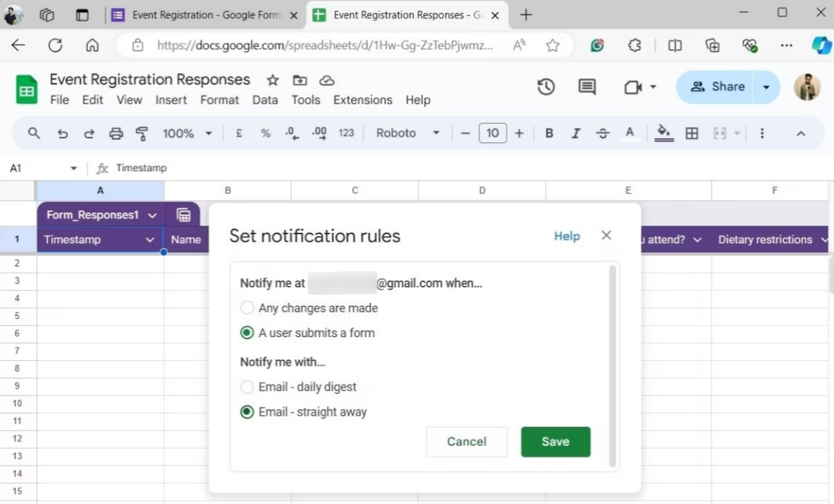Click the font size field showing 10
The height and width of the screenshot is (504, 834).
point(493,133)
